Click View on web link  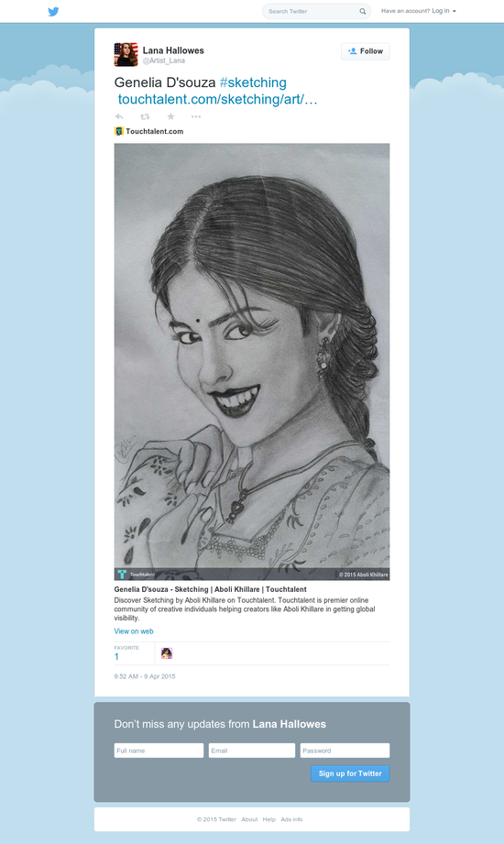point(134,631)
